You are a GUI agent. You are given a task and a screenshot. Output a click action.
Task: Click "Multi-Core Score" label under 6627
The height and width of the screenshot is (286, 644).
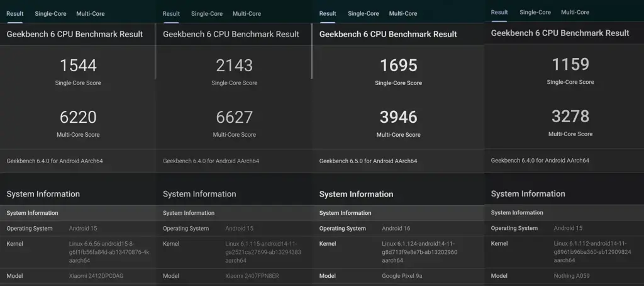click(x=235, y=135)
